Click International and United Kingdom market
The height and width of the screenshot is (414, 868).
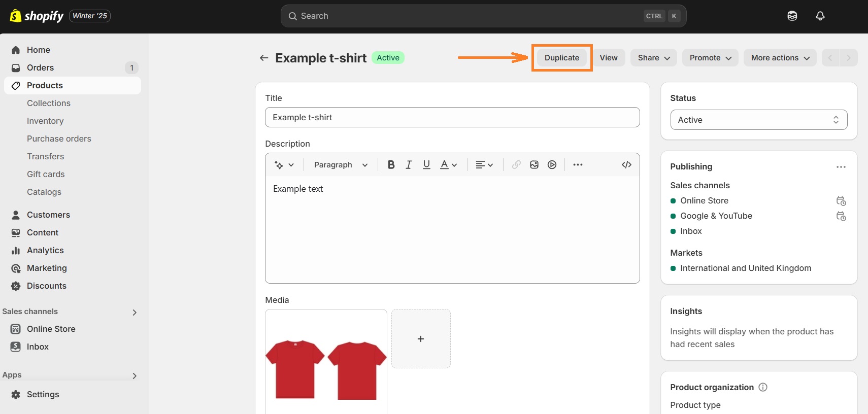pos(746,268)
